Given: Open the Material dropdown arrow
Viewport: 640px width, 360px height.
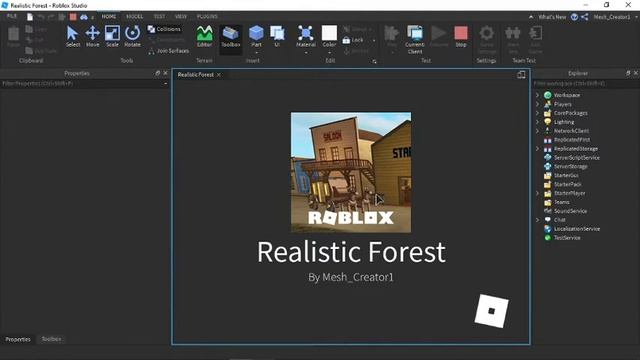Looking at the screenshot, I should (306, 53).
